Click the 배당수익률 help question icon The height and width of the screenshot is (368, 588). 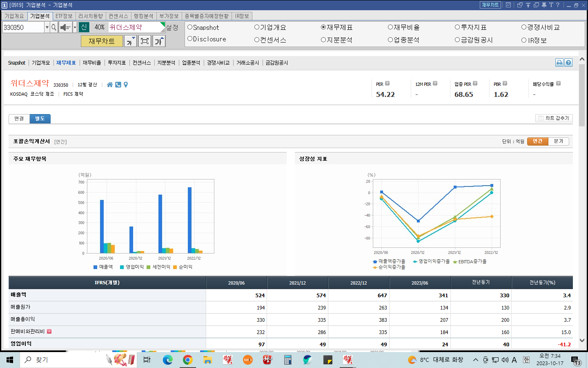(559, 83)
